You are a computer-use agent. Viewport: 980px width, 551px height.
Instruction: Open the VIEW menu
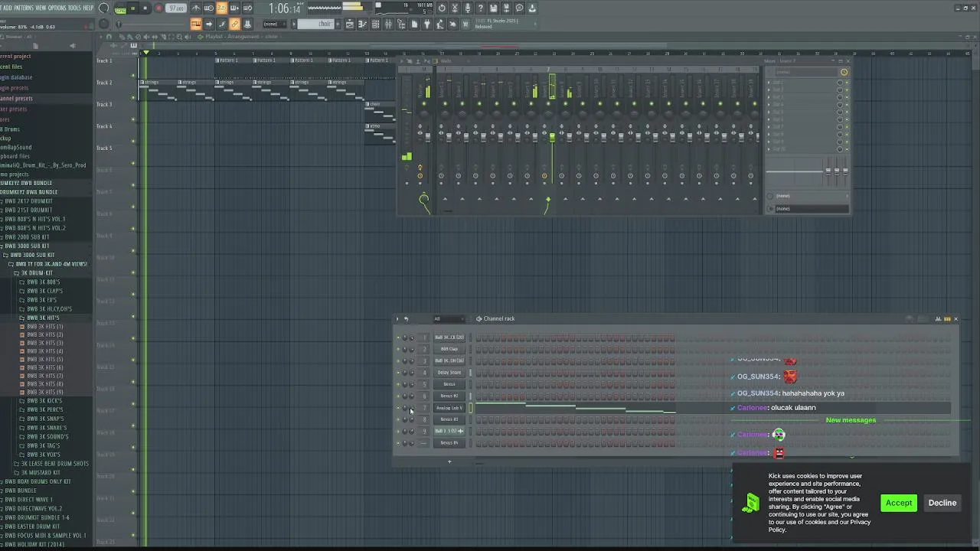pos(41,8)
